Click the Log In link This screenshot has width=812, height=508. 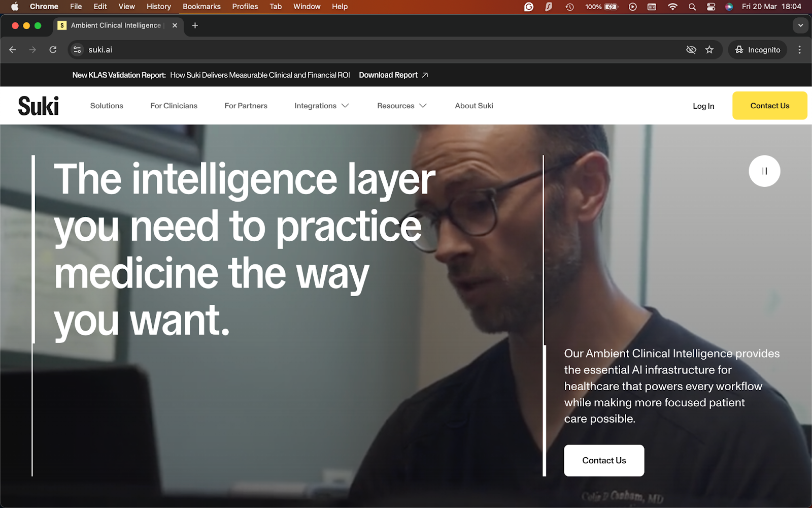(x=703, y=106)
